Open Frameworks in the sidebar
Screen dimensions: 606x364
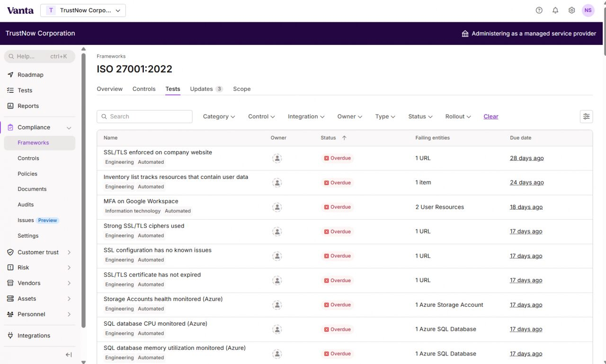(x=39, y=143)
